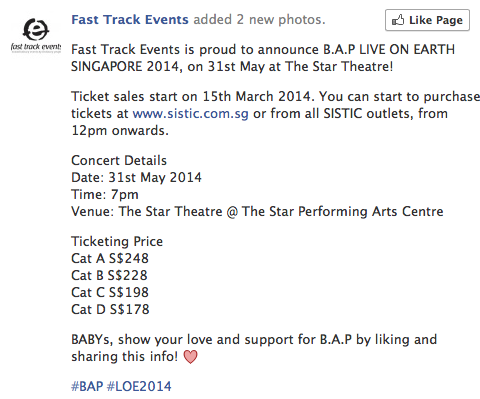The width and height of the screenshot is (480, 399).
Task: Click the 'added 2 new photos.' text
Action: [x=259, y=20]
